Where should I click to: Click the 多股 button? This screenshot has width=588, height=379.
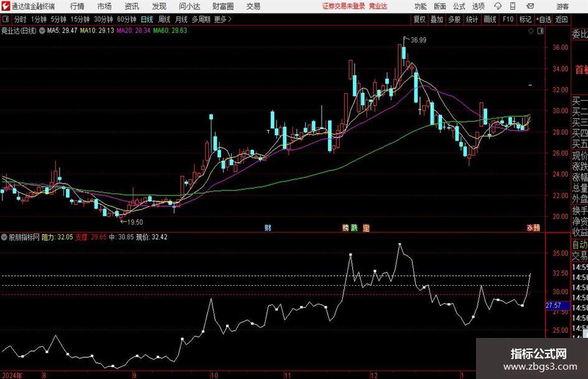pyautogui.click(x=454, y=19)
